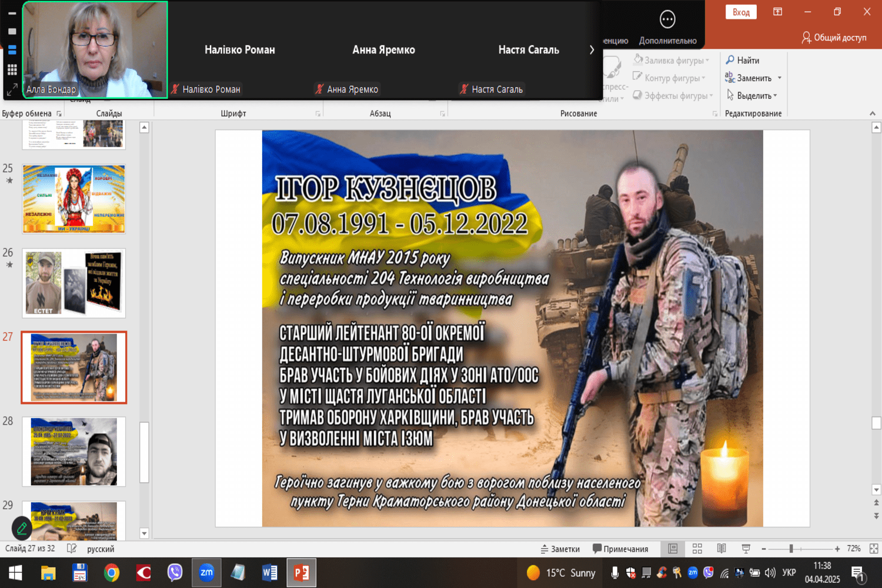Open Google Chrome from taskbar
The width and height of the screenshot is (882, 588).
point(111,572)
